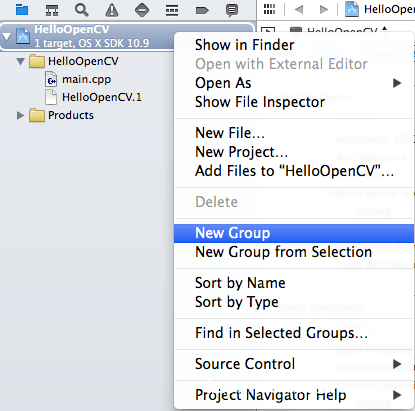The height and width of the screenshot is (411, 415).
Task: Collapse the HelloOpenCV group folder triangle
Action: click(x=21, y=61)
